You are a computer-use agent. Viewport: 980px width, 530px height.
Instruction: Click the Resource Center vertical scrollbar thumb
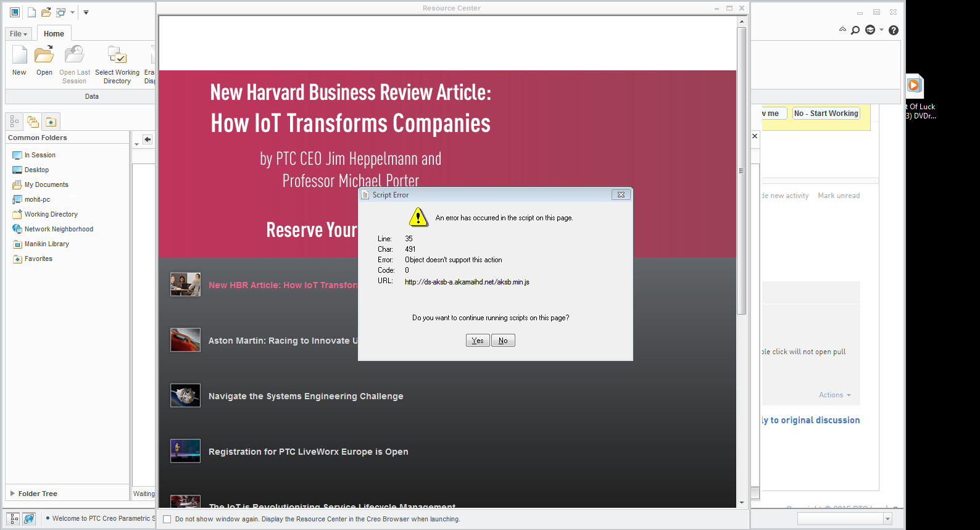[x=741, y=171]
